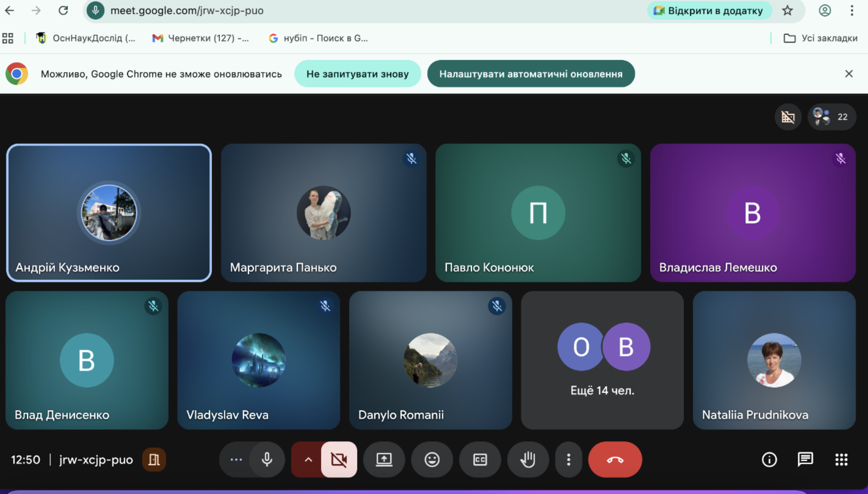Raise hand in the meeting

coord(528,459)
